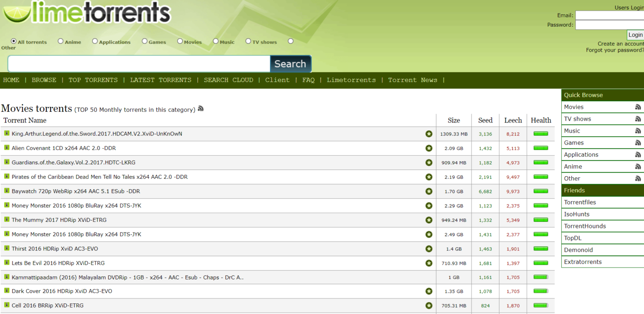
Task: Click the Password input field
Action: 609,25
